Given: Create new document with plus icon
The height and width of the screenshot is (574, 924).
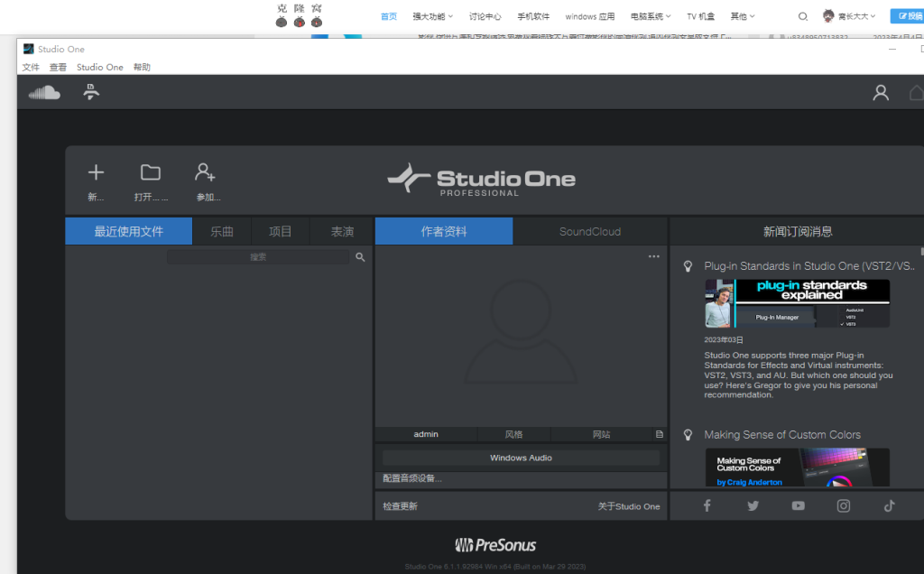Looking at the screenshot, I should 96,172.
